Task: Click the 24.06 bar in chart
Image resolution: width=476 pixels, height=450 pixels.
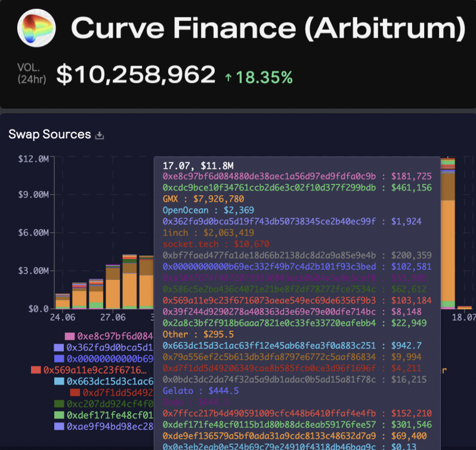Action: (63, 301)
